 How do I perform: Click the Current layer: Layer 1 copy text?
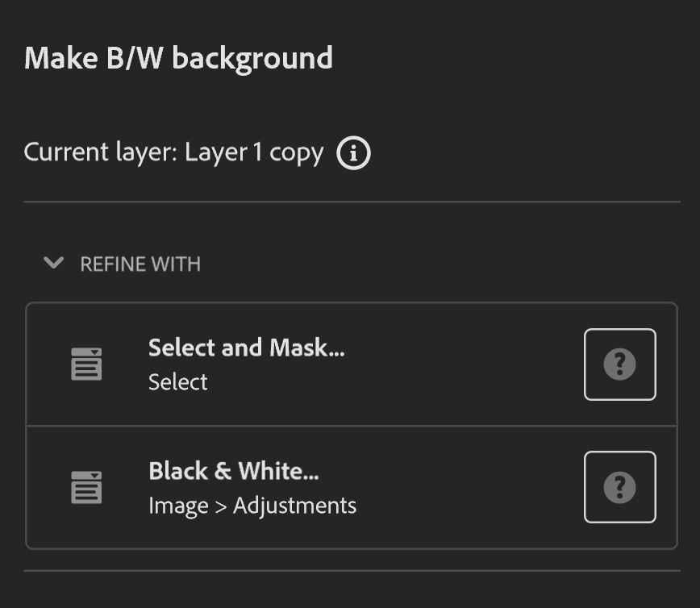pyautogui.click(x=173, y=153)
